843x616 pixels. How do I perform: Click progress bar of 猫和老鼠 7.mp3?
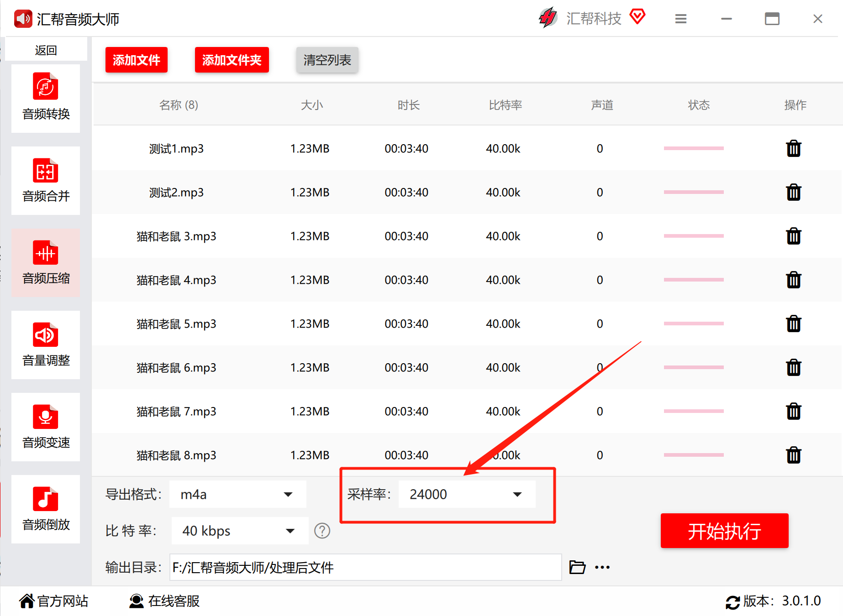694,411
